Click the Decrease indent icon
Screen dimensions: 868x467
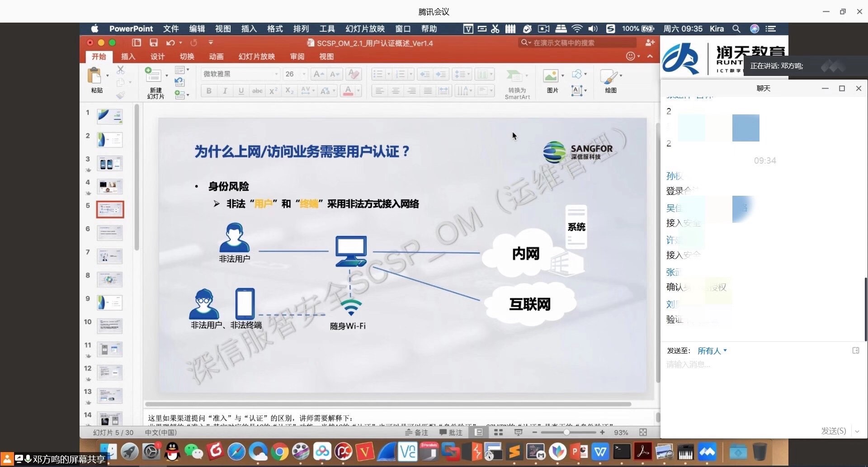[425, 74]
